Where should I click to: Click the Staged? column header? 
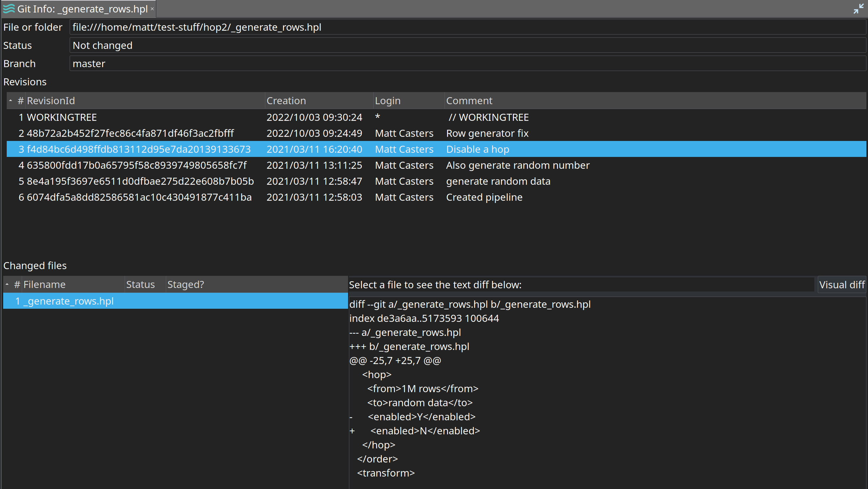point(186,284)
